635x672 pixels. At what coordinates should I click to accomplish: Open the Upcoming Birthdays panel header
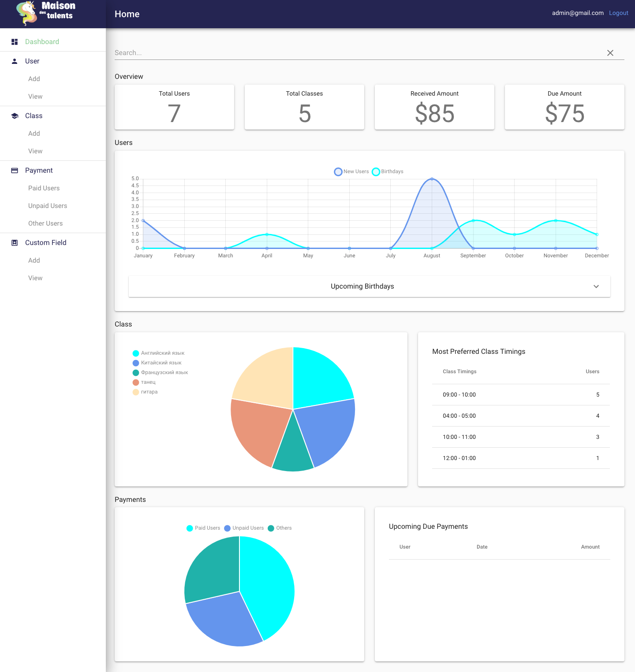[x=370, y=286]
